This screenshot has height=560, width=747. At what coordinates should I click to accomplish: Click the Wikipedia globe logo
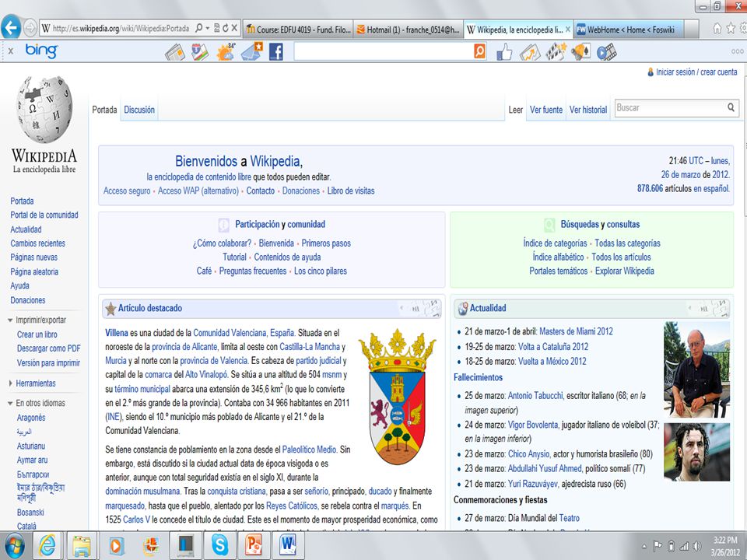(44, 110)
